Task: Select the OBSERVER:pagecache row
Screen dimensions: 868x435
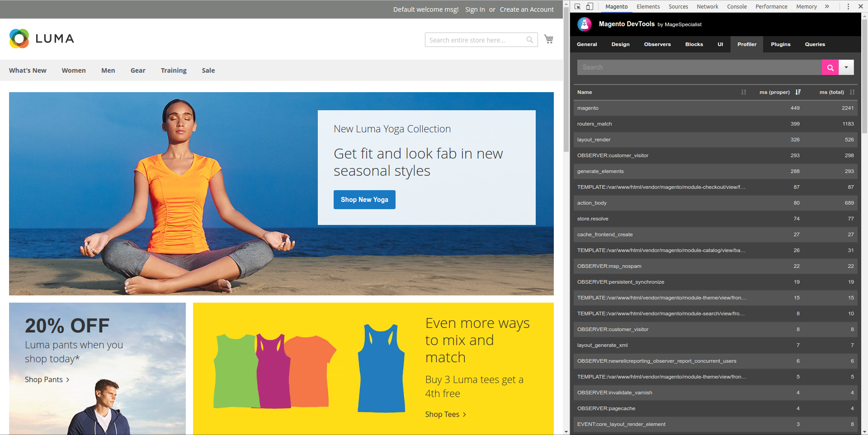Action: (x=716, y=408)
